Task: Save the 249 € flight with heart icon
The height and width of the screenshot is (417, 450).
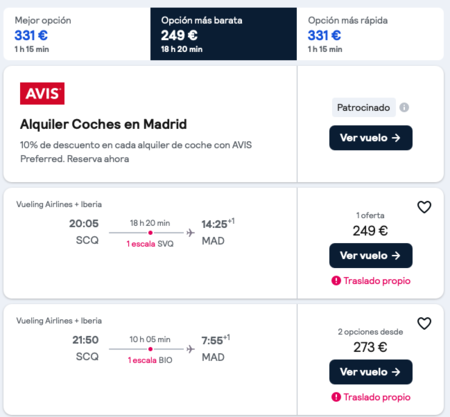Action: tap(424, 207)
